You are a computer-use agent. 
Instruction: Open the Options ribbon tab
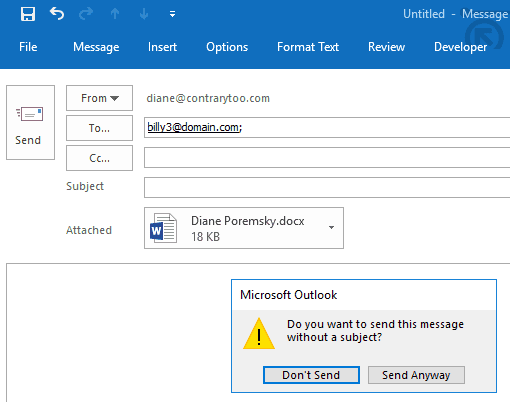point(227,47)
